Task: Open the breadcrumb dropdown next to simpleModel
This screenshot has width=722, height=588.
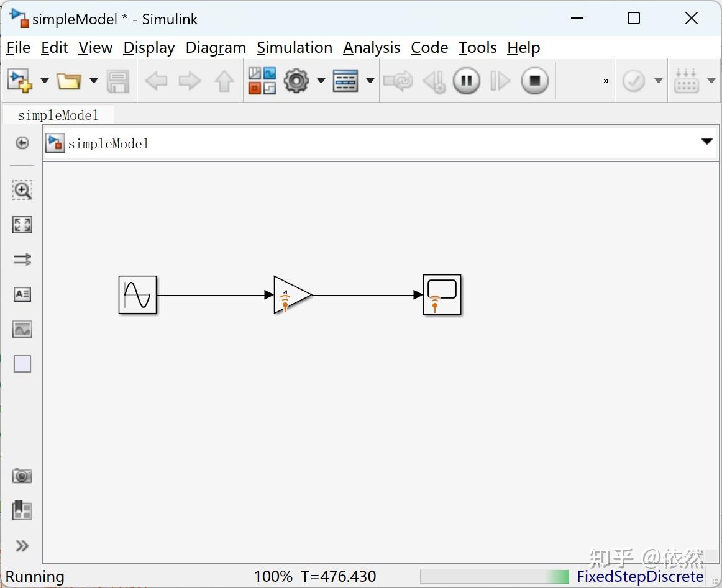Action: coord(707,142)
